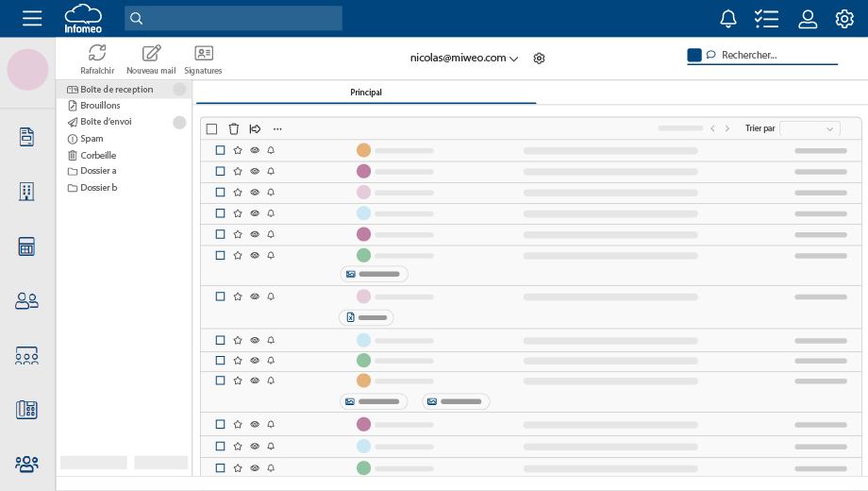The image size is (868, 491).
Task: Click the trash delete icon in mail toolbar
Action: (x=234, y=129)
